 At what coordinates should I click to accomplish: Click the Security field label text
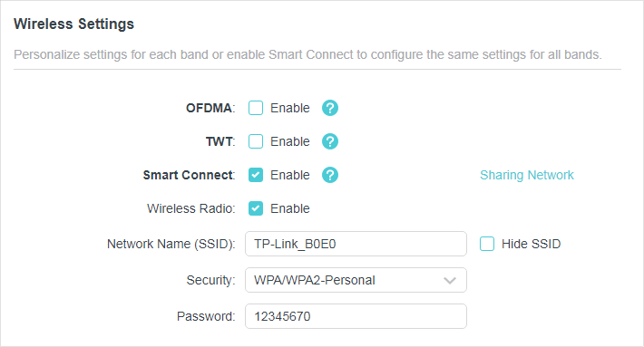click(210, 280)
